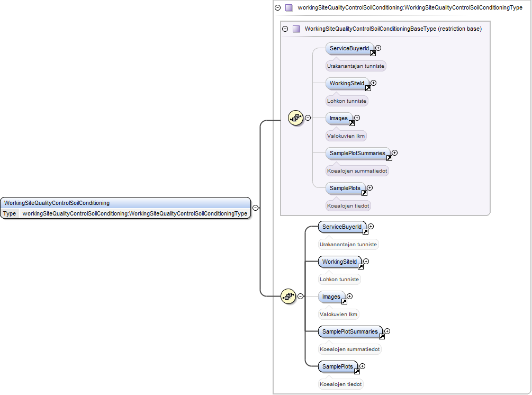The image size is (532, 395).
Task: Click the workingSiteQualityControlSoilConditioning:WorkingSiteQualityControlSoilConditioningType header label
Action: tap(410, 7)
